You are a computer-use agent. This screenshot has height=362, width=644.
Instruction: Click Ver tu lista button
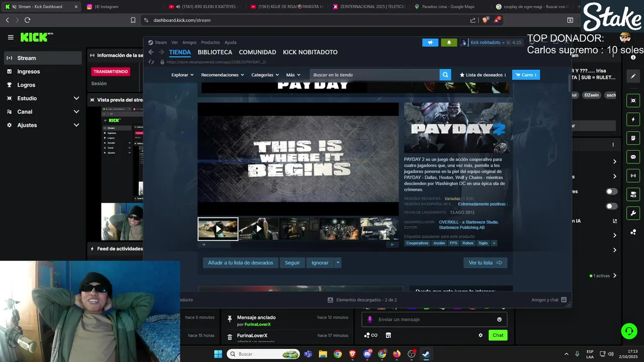(486, 262)
